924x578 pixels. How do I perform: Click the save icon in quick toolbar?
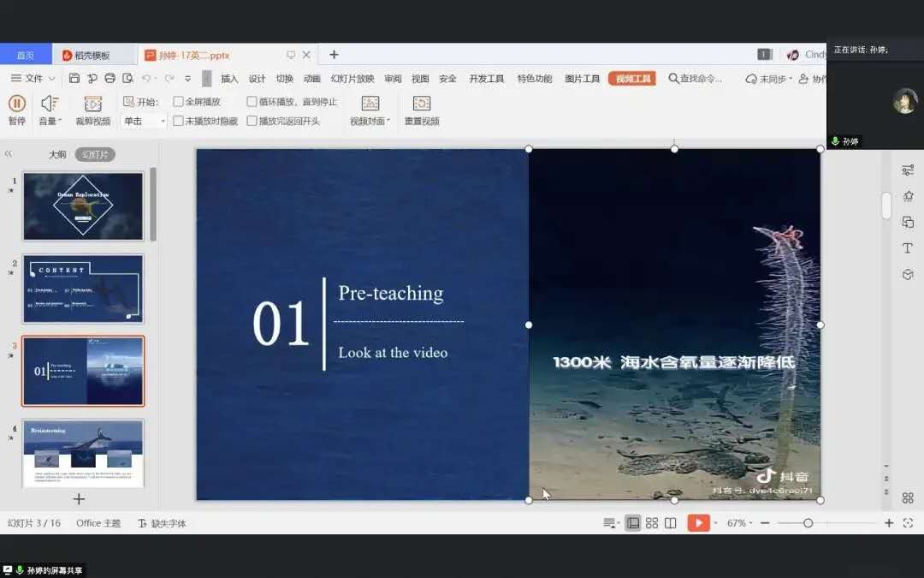coord(74,79)
